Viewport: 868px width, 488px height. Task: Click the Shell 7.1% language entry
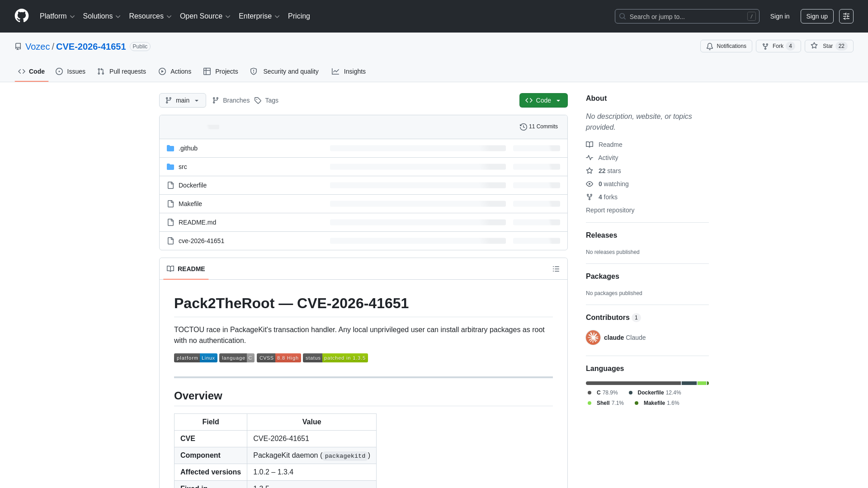pyautogui.click(x=605, y=403)
